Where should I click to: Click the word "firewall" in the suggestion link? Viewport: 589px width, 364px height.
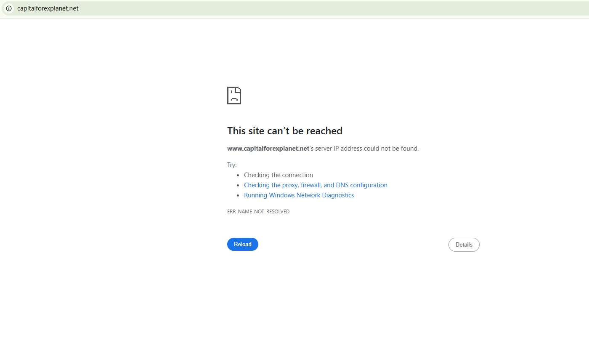311,185
